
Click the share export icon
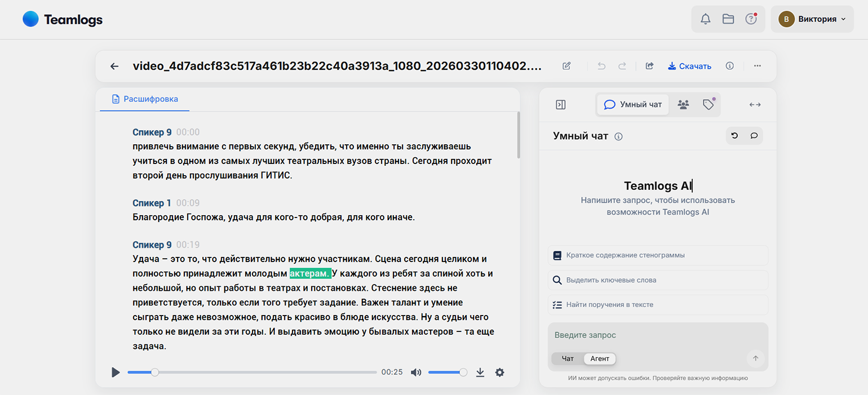pos(649,66)
